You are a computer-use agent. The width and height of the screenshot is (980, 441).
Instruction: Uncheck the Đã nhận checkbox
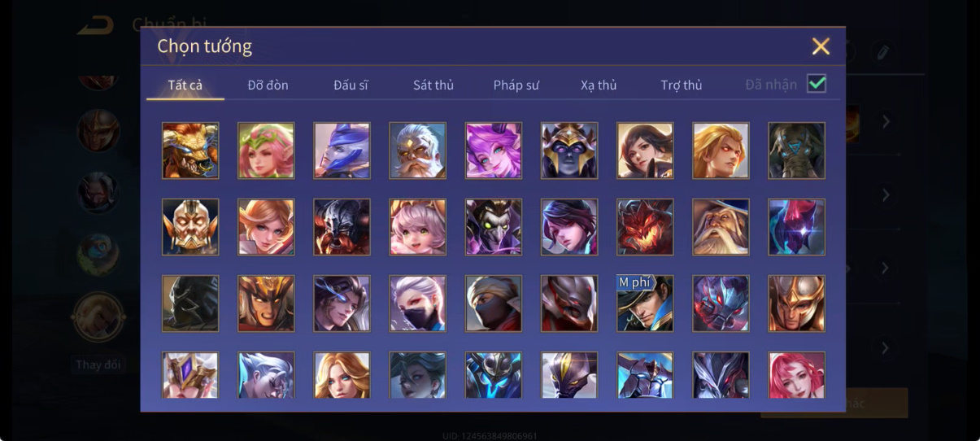[817, 84]
